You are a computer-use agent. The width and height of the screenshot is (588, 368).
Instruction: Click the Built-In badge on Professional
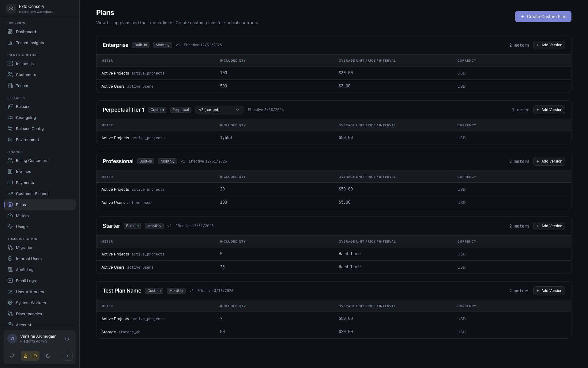coord(146,161)
